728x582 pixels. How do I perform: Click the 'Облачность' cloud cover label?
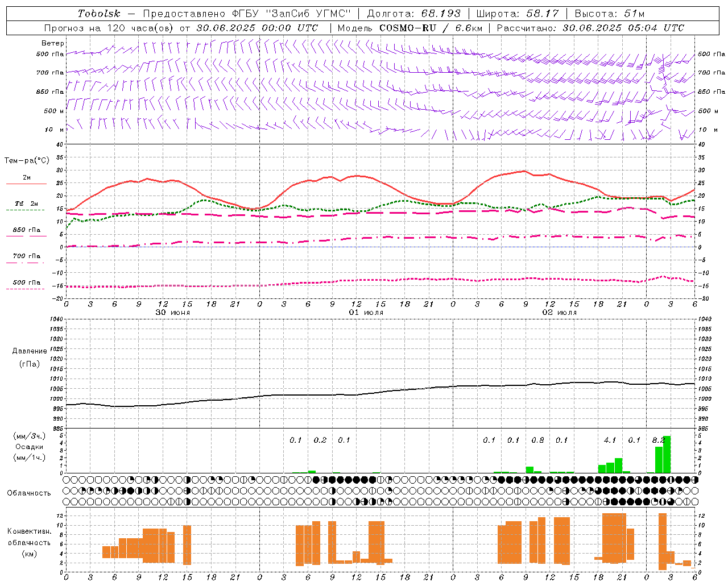pos(29,493)
